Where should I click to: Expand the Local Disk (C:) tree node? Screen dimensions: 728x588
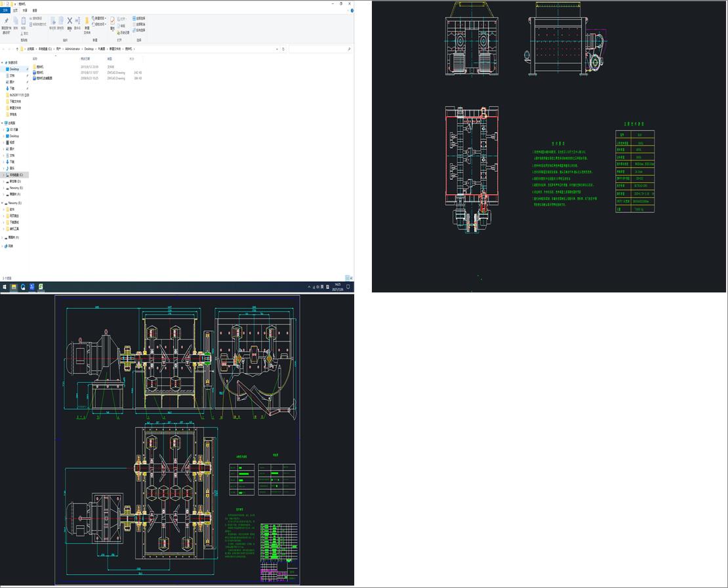(x=3, y=175)
